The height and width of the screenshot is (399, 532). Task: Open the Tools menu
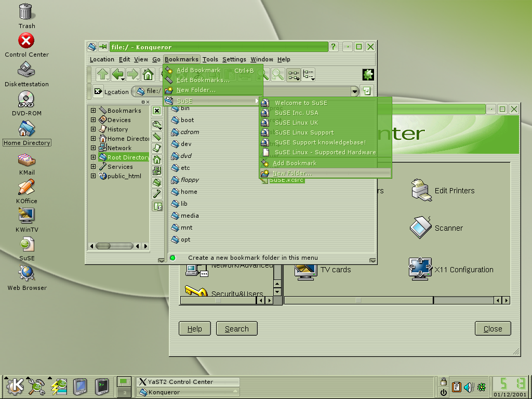pyautogui.click(x=210, y=59)
